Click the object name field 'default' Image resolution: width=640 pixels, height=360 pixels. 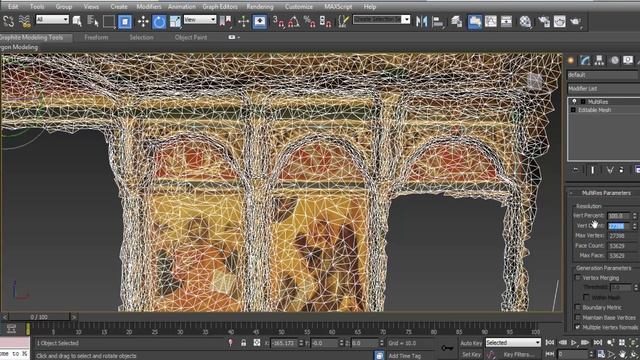coord(602,75)
